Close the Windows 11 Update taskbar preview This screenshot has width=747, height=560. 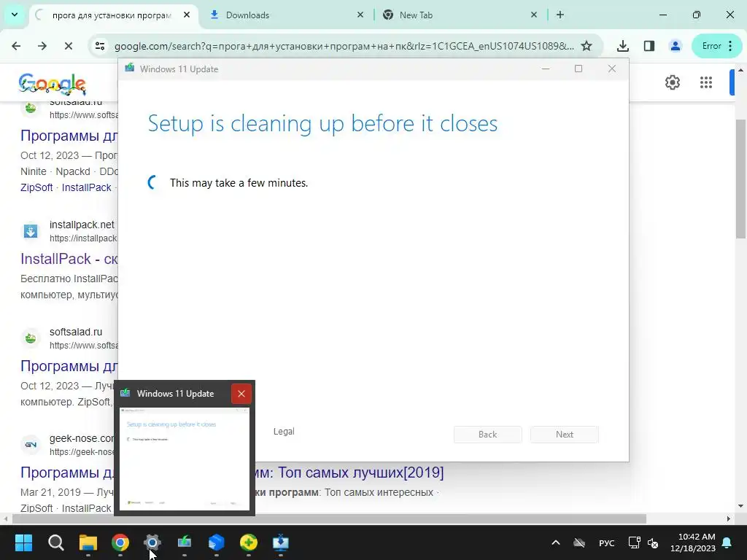click(241, 394)
